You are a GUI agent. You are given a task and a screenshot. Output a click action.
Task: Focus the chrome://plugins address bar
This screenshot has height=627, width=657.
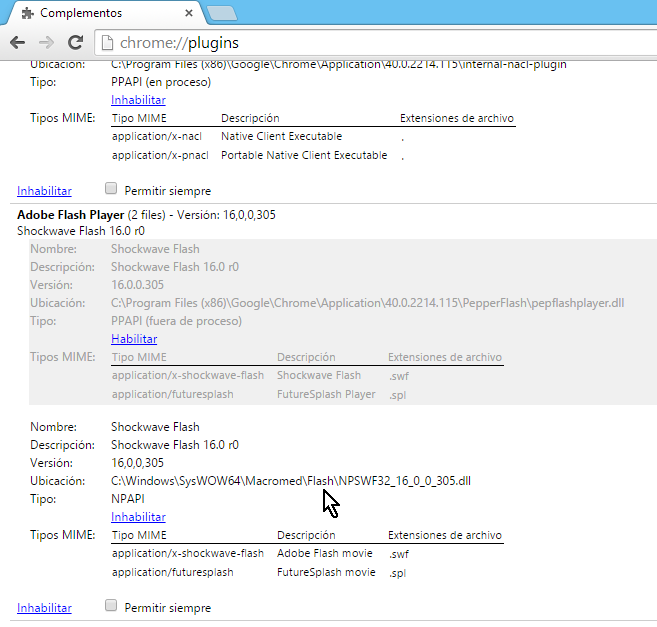click(x=377, y=43)
